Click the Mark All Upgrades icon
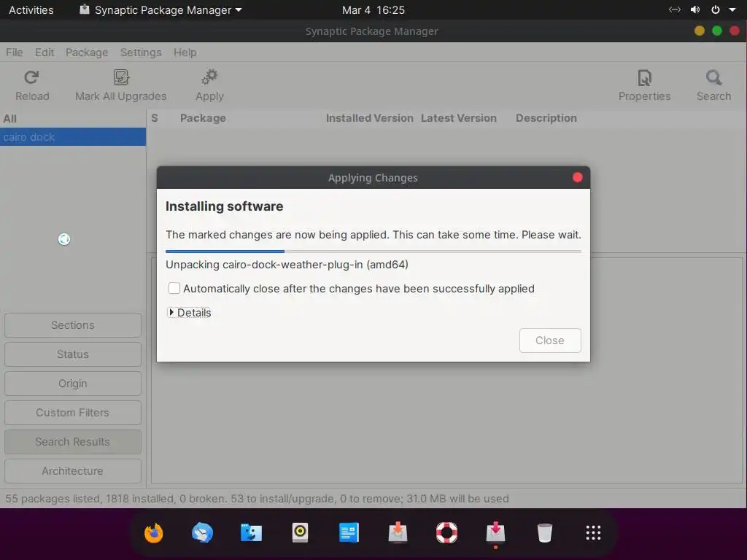Image resolution: width=747 pixels, height=560 pixels. point(121,77)
